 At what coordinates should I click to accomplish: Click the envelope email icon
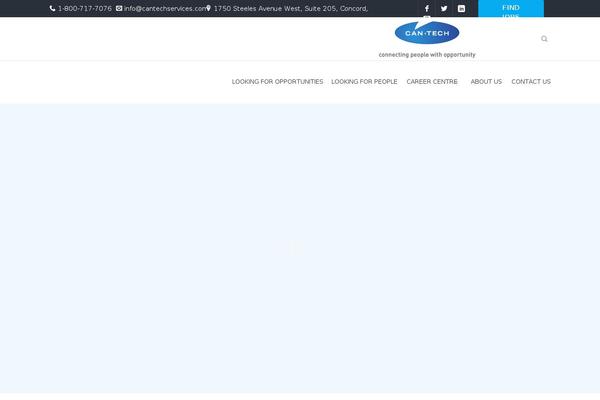119,8
